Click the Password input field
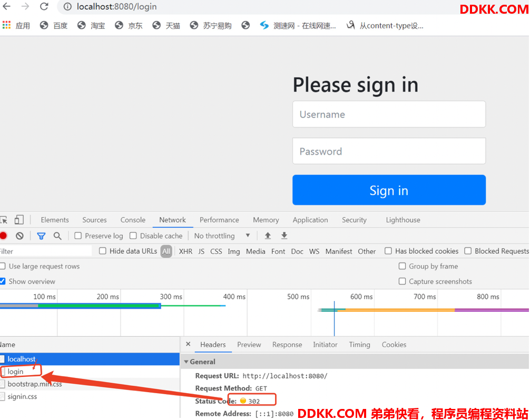 [389, 151]
